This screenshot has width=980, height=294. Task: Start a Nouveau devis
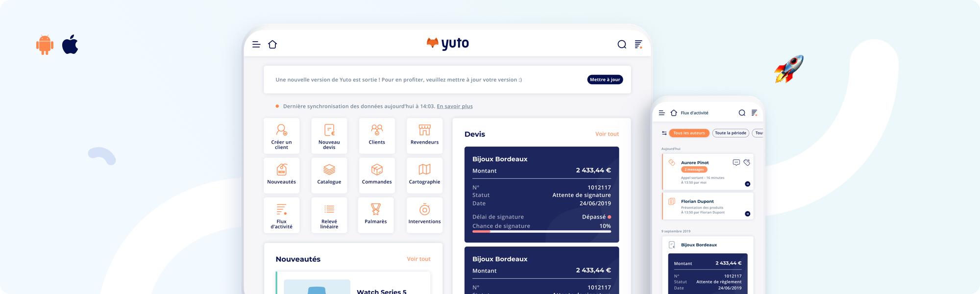coord(329,136)
